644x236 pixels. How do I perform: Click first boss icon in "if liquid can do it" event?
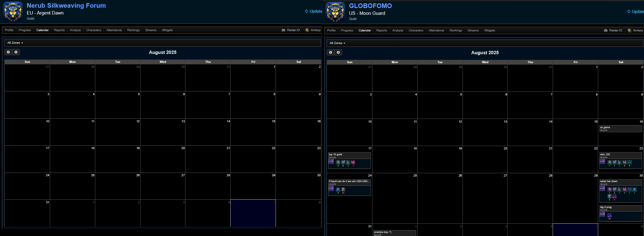[338, 189]
